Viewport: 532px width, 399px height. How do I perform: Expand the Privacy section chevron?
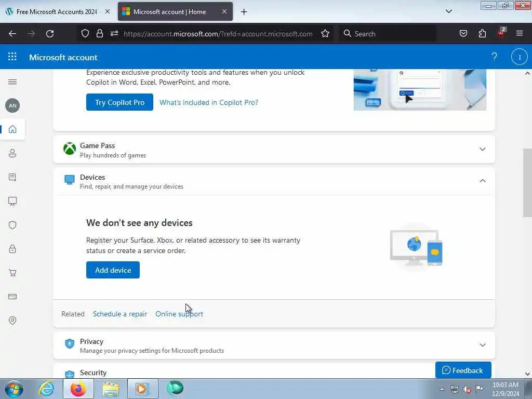pos(483,345)
